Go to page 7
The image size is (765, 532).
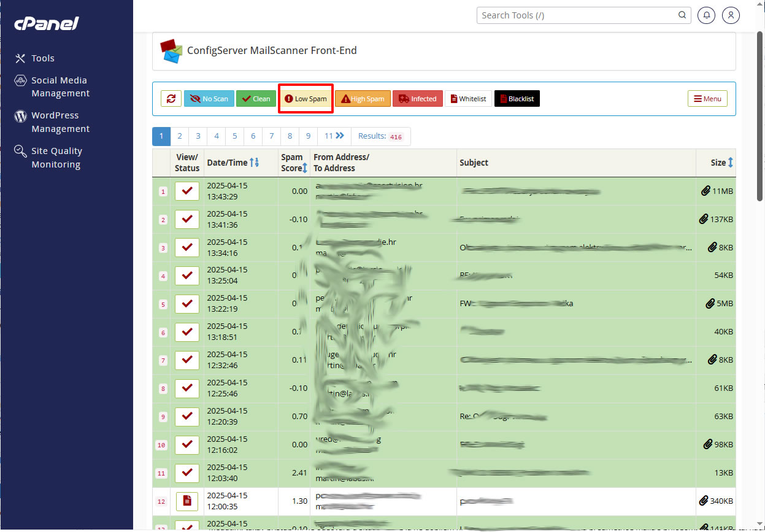pyautogui.click(x=272, y=136)
